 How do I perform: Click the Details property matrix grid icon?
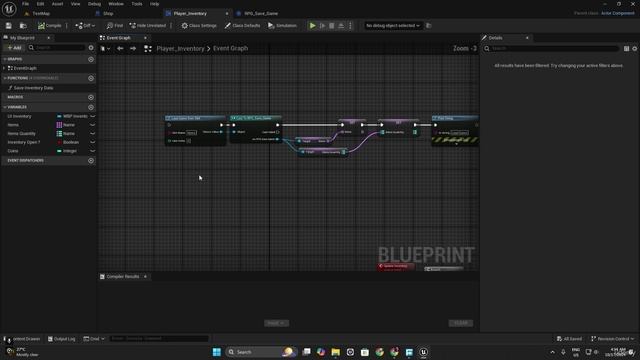pos(626,49)
